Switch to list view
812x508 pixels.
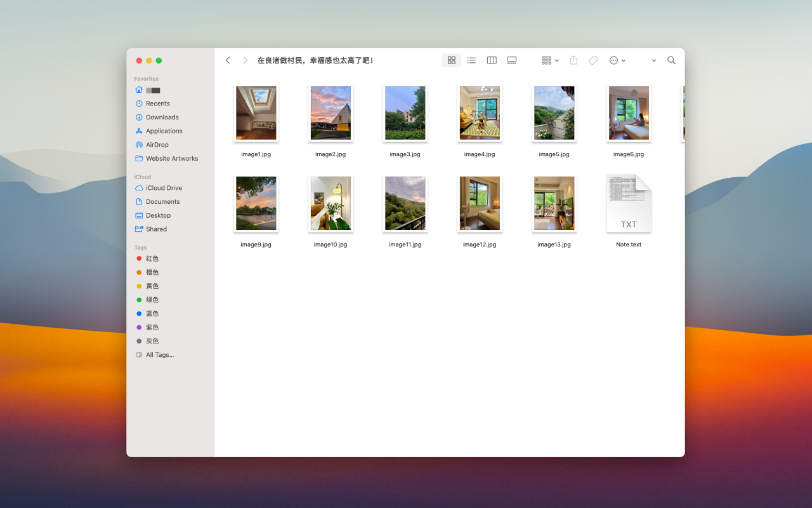pos(471,60)
